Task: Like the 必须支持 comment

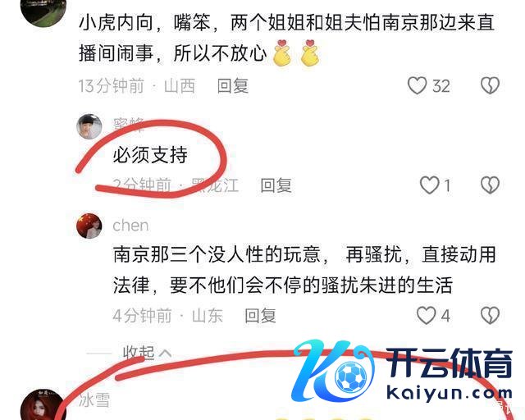Action: (x=430, y=185)
